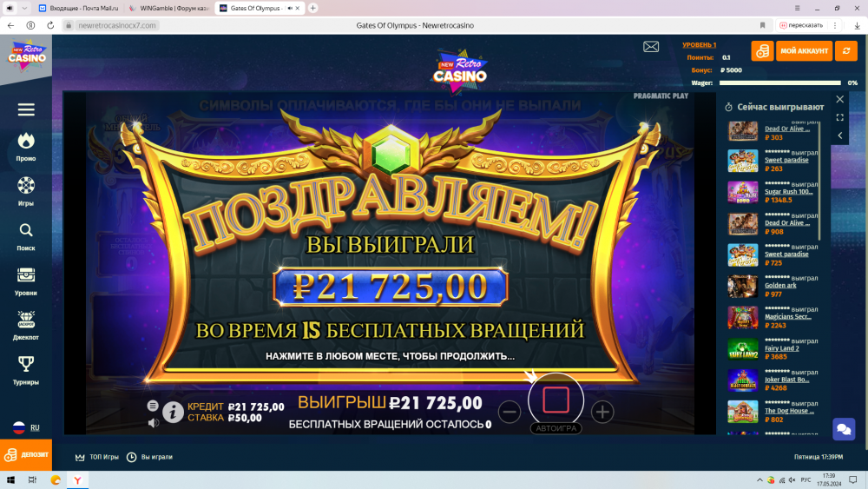
Task: Click the Dead Or Alive ₽908 link
Action: [x=787, y=223]
